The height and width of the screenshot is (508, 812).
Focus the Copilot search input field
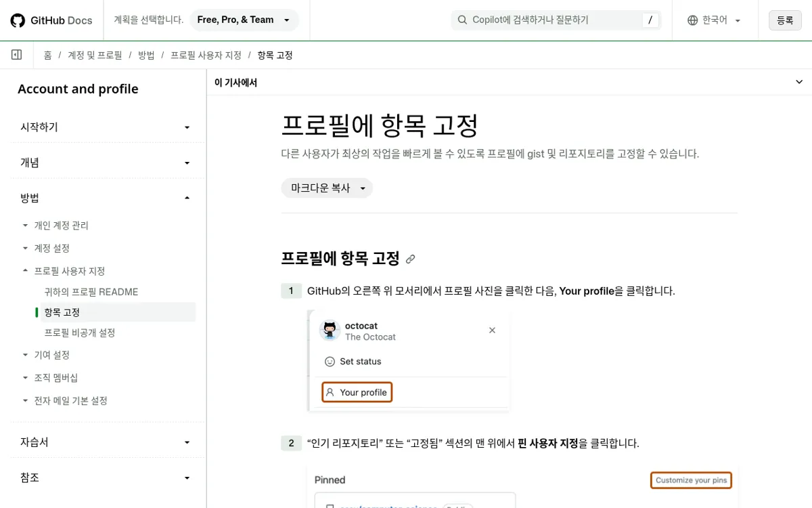pos(556,20)
